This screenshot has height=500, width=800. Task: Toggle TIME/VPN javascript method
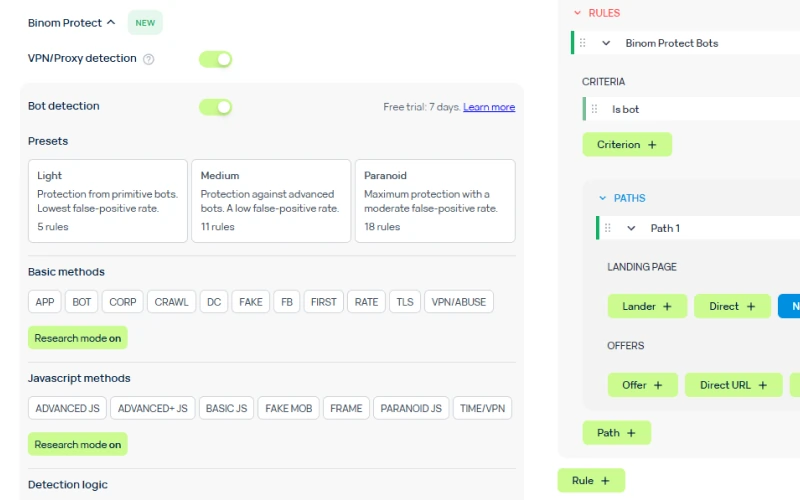(483, 408)
